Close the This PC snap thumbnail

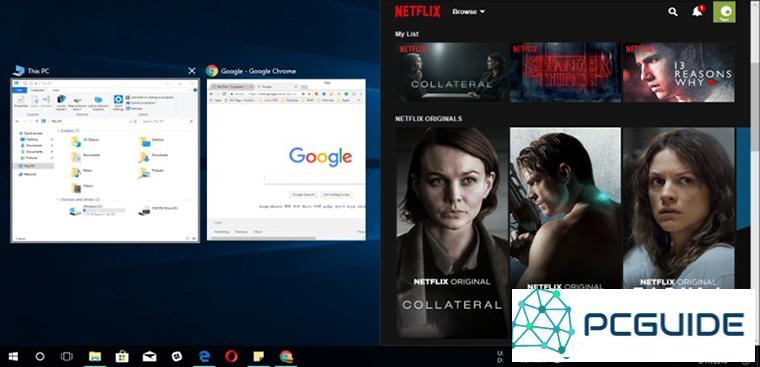[192, 71]
